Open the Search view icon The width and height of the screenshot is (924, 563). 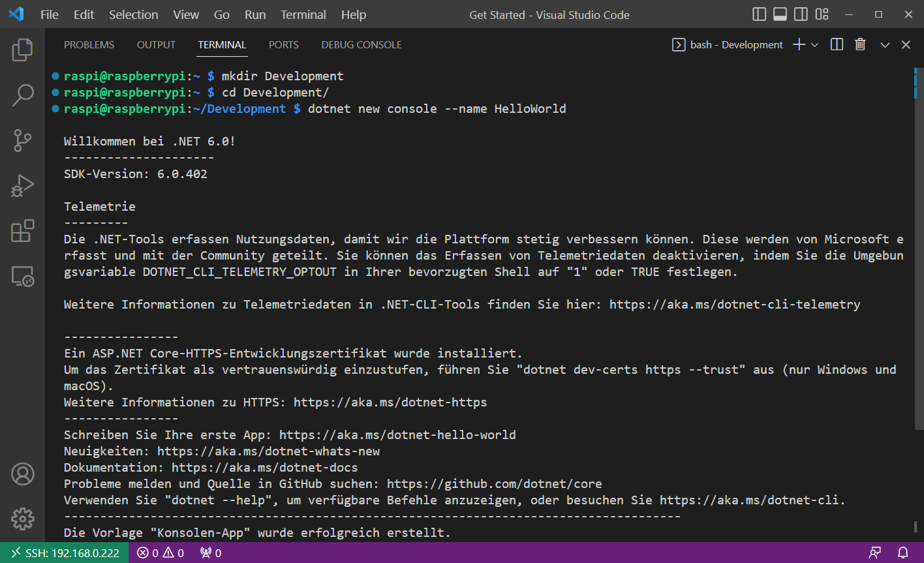pos(22,95)
